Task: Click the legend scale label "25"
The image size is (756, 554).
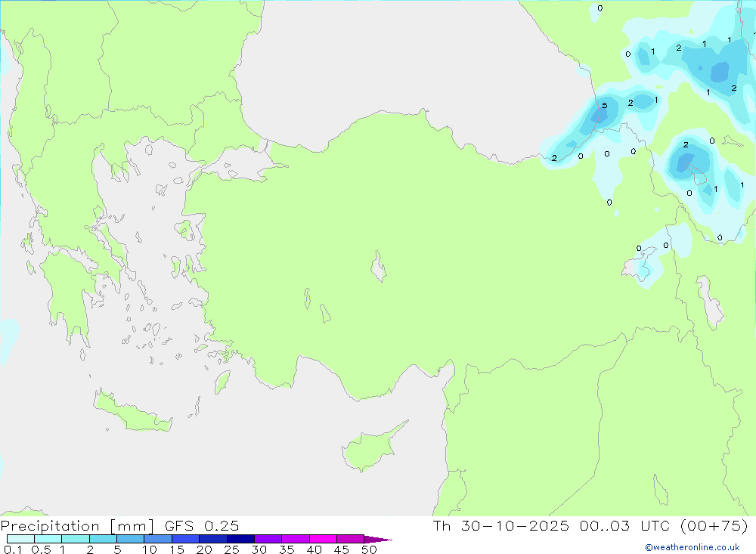Action: (x=231, y=549)
